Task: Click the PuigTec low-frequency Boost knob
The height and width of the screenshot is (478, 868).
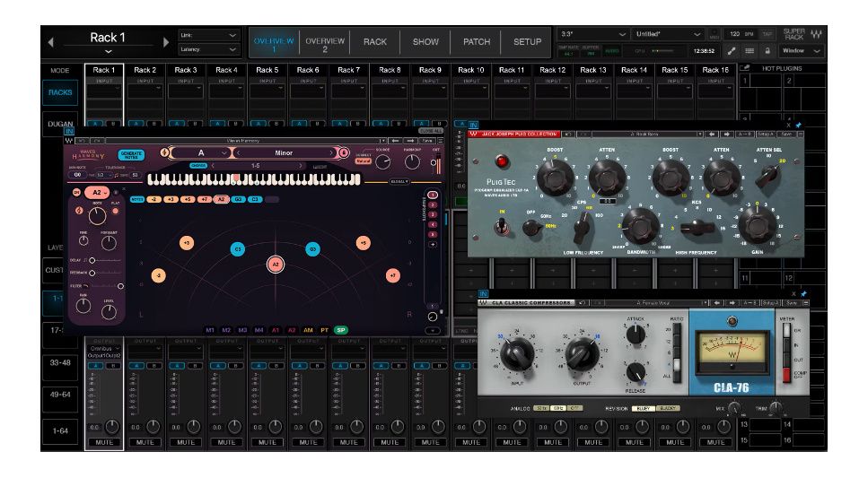Action: tap(556, 177)
